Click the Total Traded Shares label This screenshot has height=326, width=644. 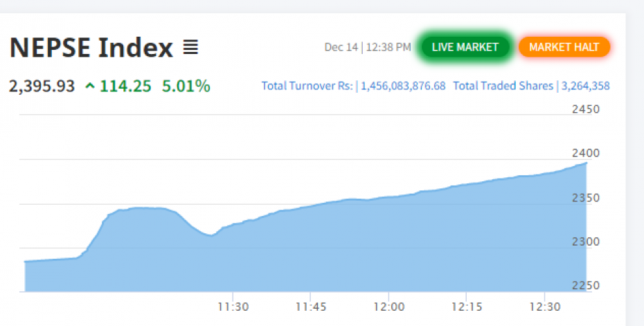tap(503, 86)
